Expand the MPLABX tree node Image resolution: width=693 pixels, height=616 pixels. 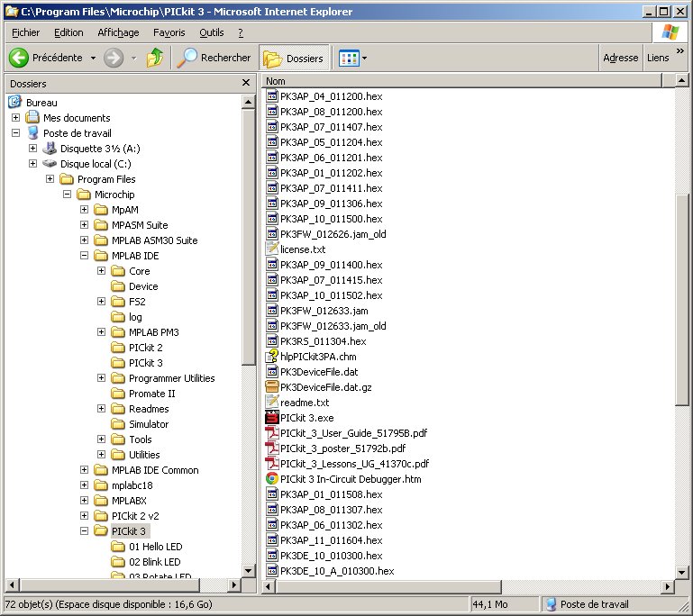click(x=85, y=501)
